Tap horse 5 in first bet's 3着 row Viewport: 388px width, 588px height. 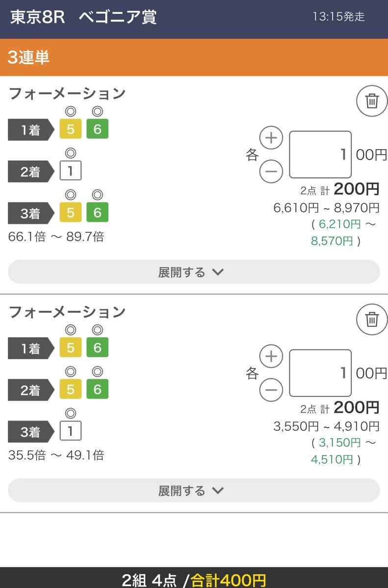(71, 213)
